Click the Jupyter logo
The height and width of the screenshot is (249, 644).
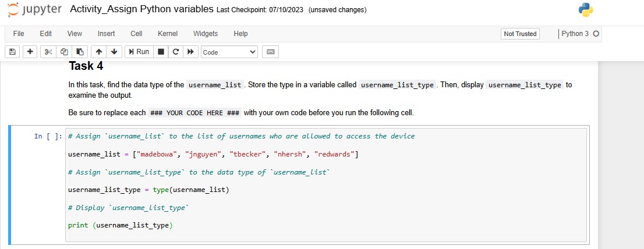(35, 9)
